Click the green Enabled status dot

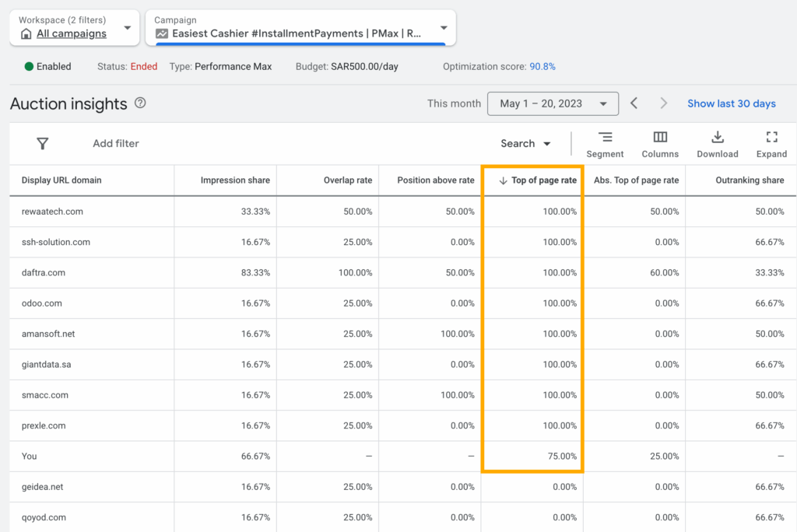pyautogui.click(x=29, y=67)
